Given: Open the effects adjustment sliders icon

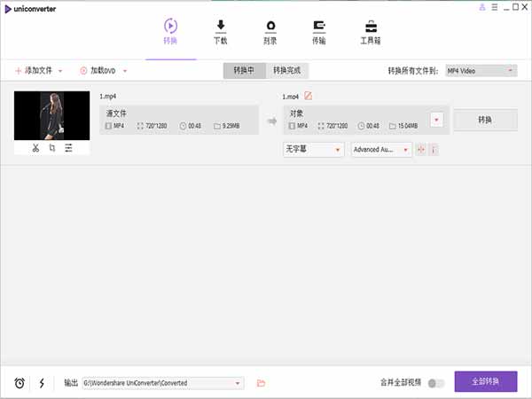Looking at the screenshot, I should click(x=68, y=148).
